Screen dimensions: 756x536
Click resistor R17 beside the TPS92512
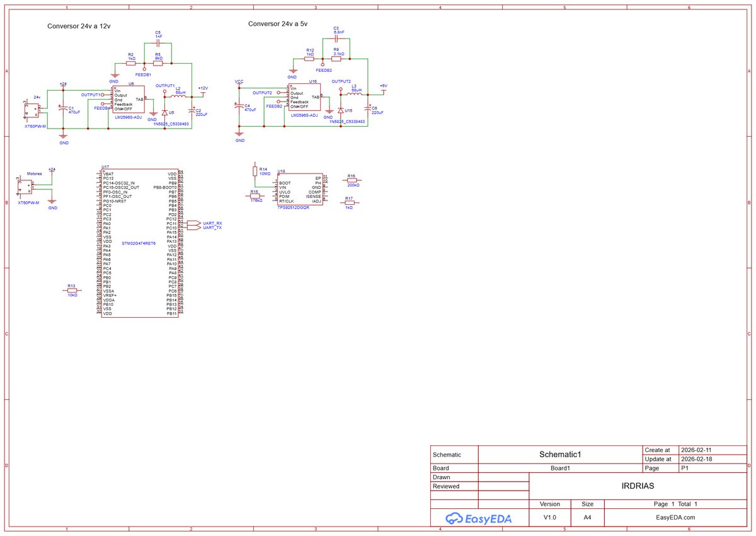348,202
